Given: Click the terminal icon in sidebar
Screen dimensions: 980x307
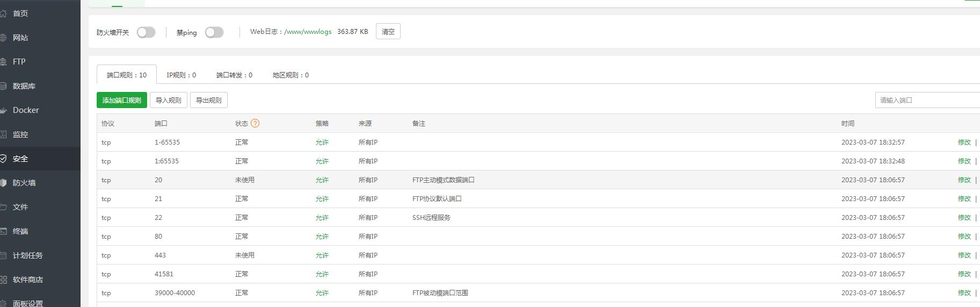Looking at the screenshot, I should [x=3, y=231].
